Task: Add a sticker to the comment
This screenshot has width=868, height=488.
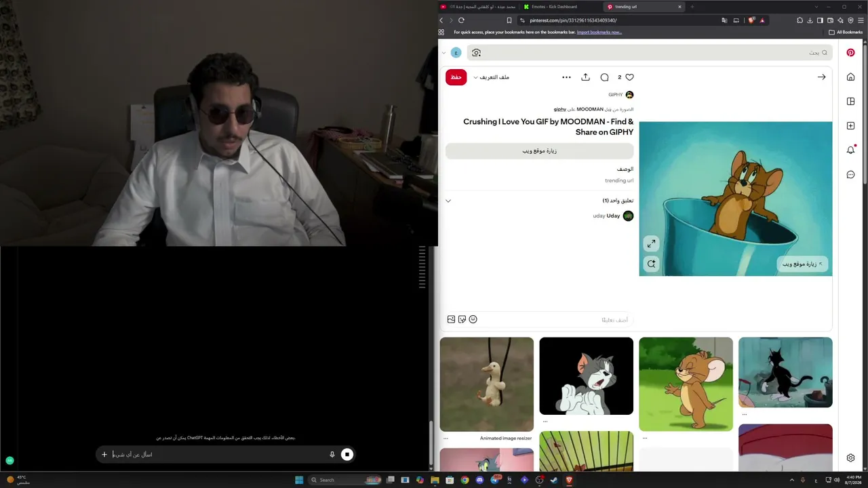Action: (462, 319)
